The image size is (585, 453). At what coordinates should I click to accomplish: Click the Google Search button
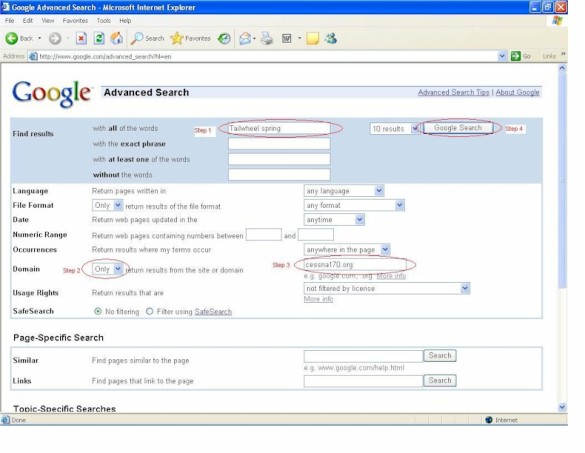pos(458,128)
